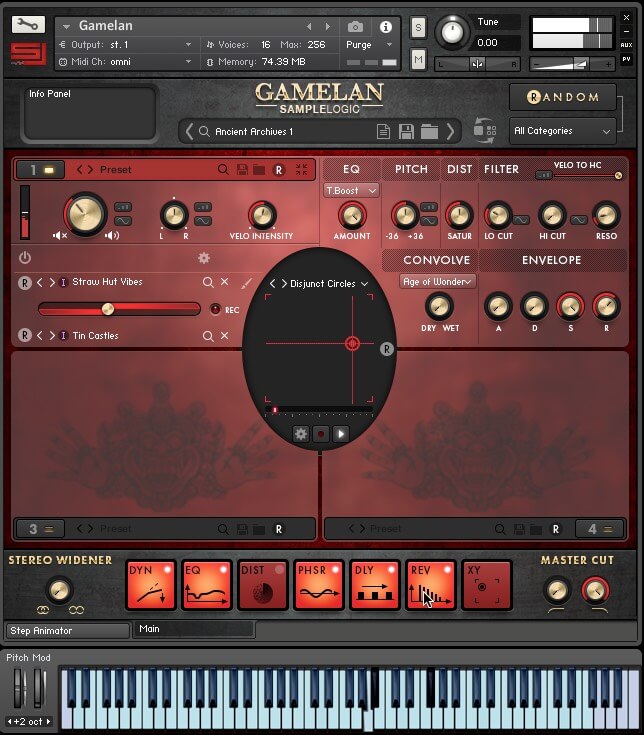Open the Midi Ch omni dropdown
Screen dimensions: 644x735
click(x=125, y=62)
